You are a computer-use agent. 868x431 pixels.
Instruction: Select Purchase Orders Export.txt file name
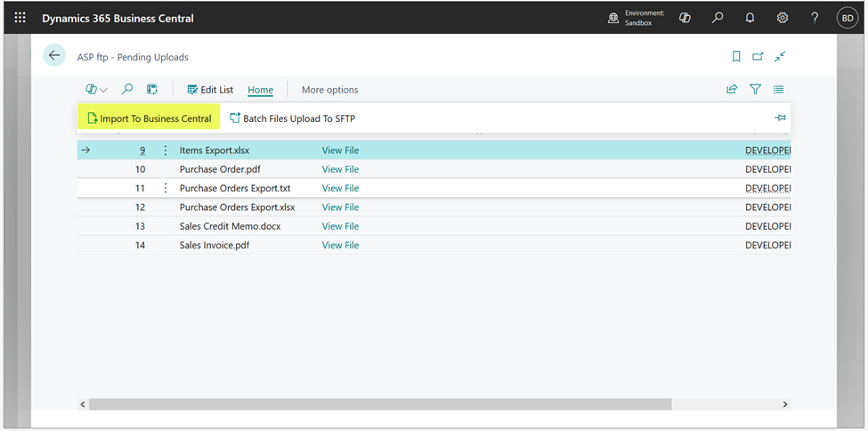pyautogui.click(x=235, y=189)
